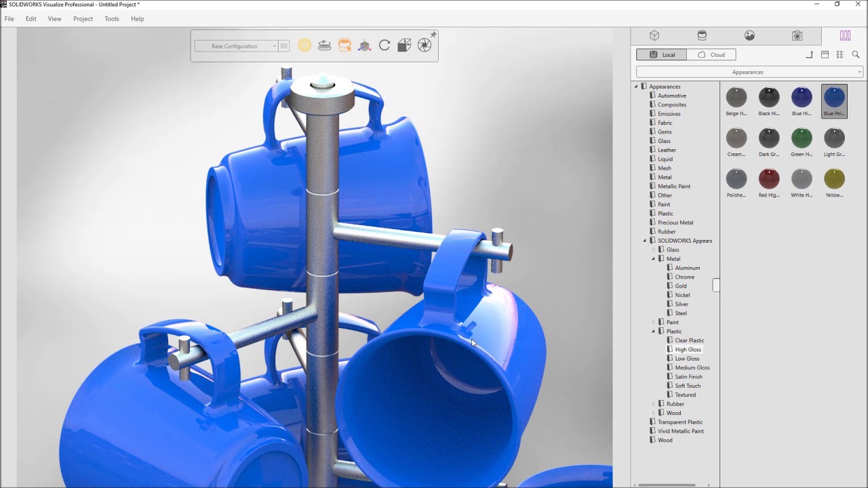
Task: Open the File menu
Action: click(9, 19)
